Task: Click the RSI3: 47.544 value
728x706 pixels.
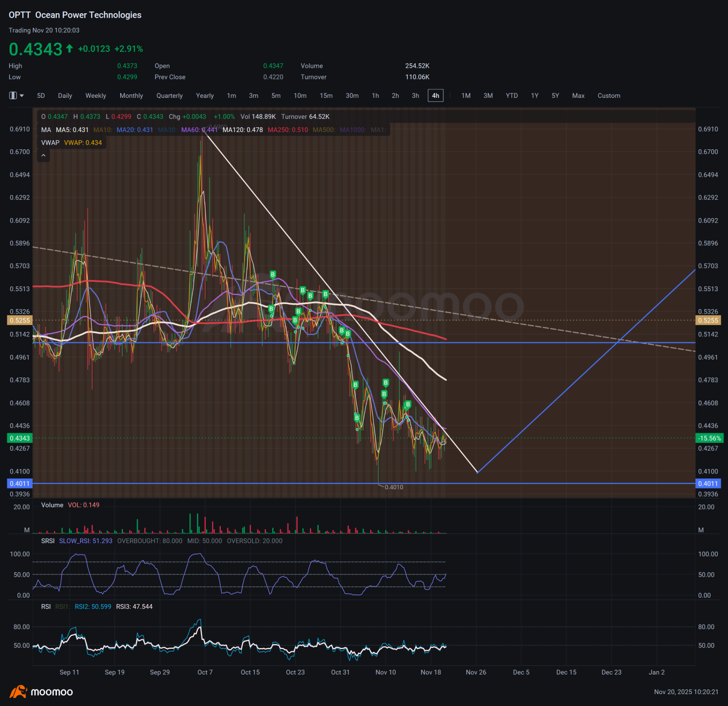Action: coord(134,606)
